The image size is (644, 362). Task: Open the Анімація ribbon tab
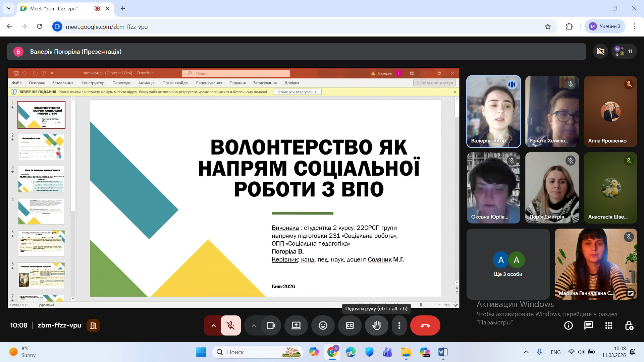click(146, 83)
